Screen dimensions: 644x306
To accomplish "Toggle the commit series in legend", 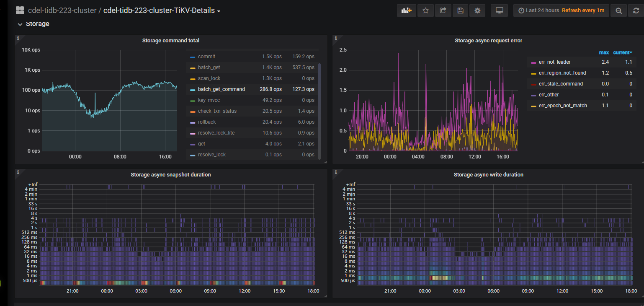I will point(206,57).
